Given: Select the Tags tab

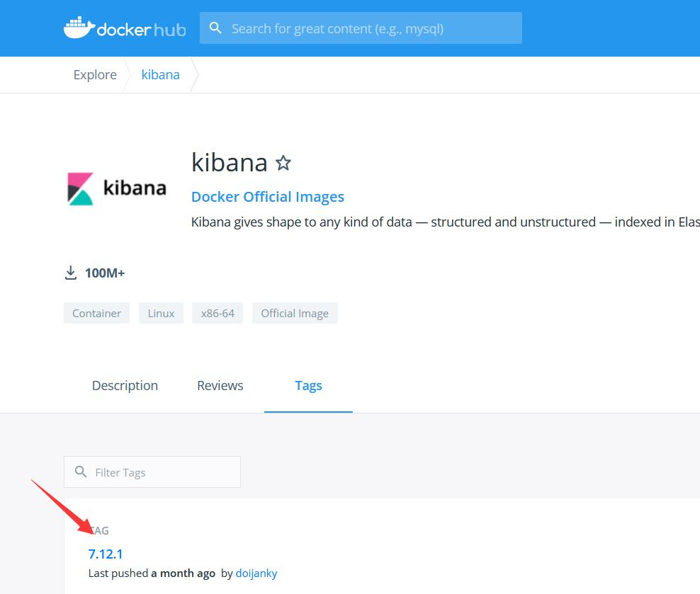Looking at the screenshot, I should (x=308, y=386).
